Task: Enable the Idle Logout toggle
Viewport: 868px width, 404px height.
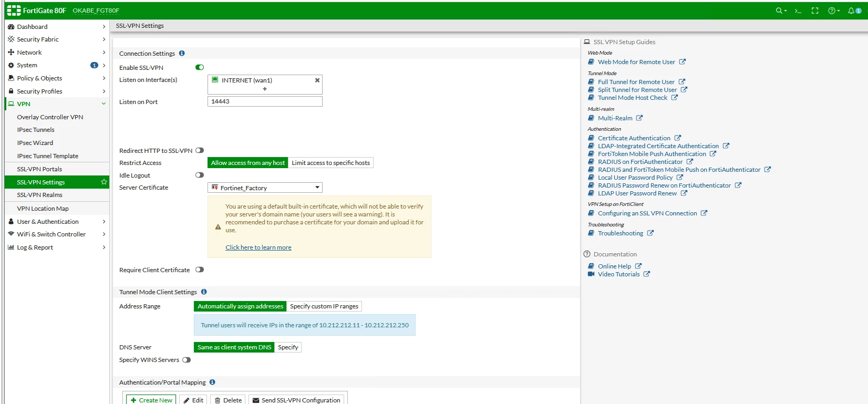Action: 200,175
